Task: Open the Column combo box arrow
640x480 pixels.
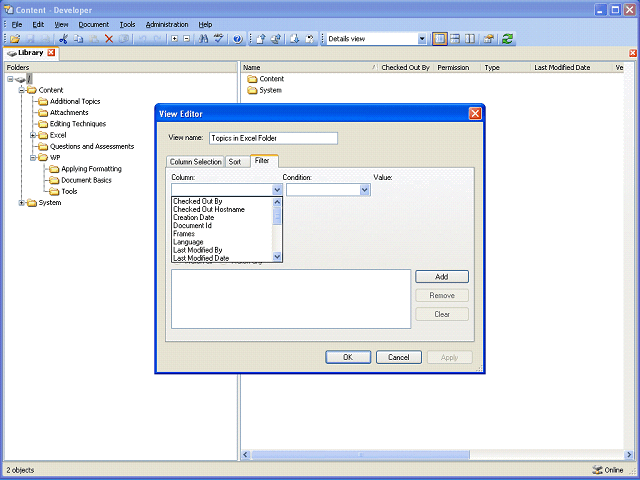Action: coord(277,190)
